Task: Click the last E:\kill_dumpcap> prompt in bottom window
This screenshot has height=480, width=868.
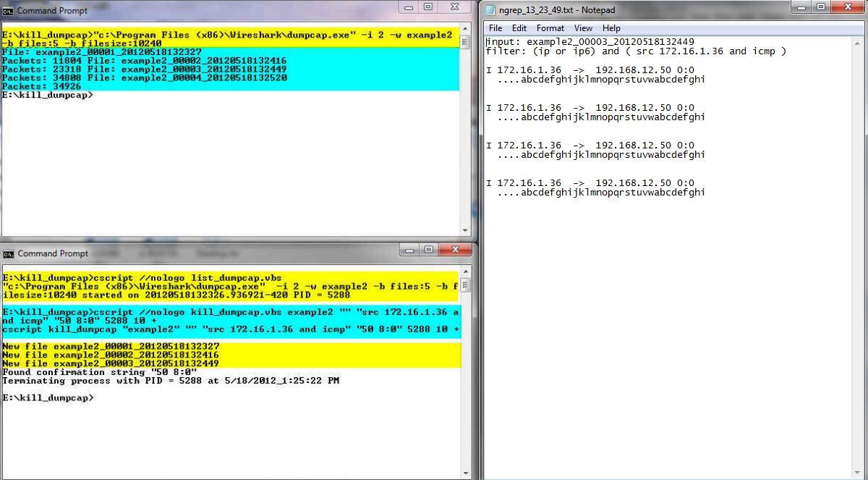Action: 48,398
